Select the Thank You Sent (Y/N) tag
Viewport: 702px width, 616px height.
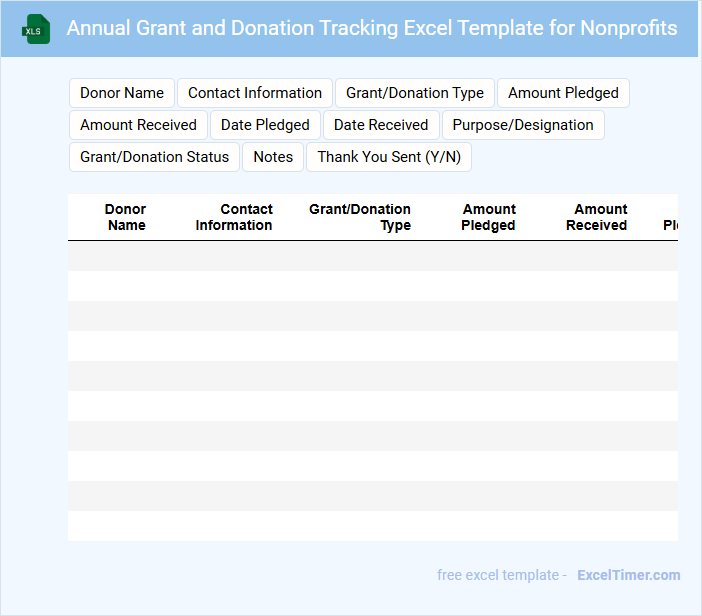(389, 157)
